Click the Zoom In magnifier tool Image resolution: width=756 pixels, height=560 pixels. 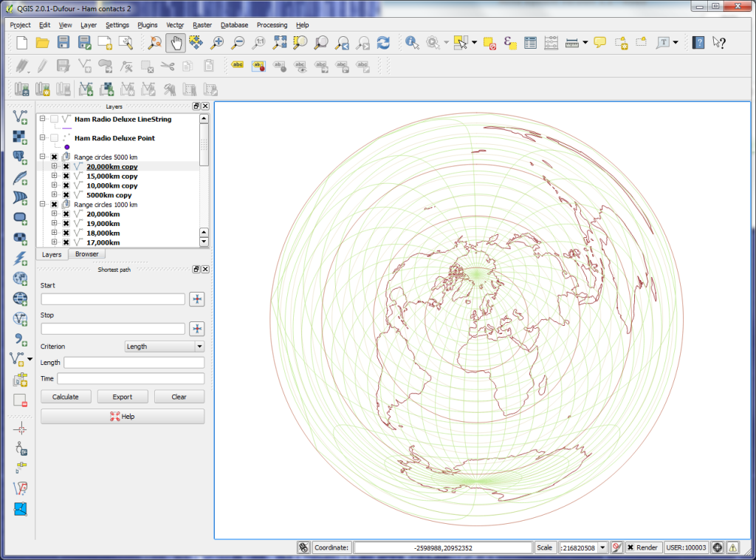[x=218, y=43]
